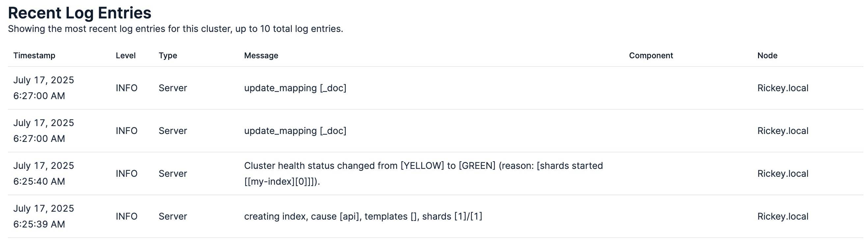Viewport: 868px width, 240px height.
Task: Click the Type column header
Action: click(168, 56)
